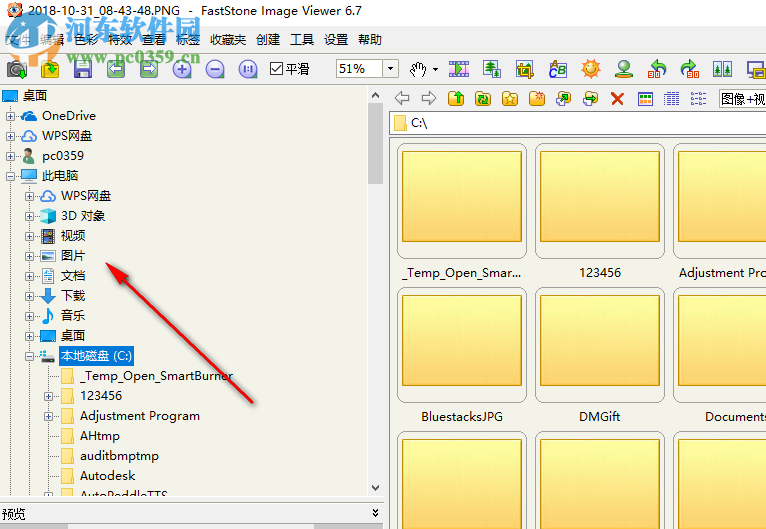Select auditbmptmp folder in tree
Viewport: 766px width, 529px height.
click(x=119, y=456)
